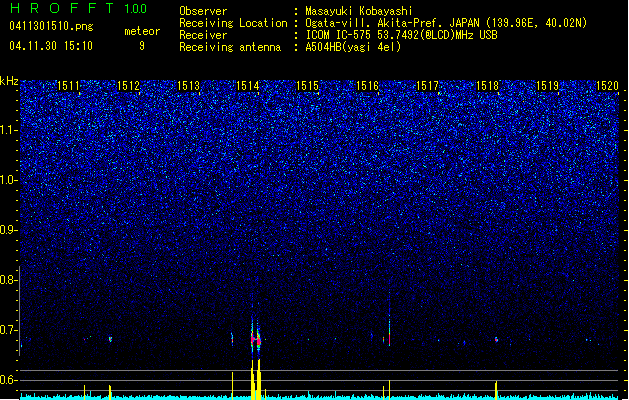Select the ICOM IC-575 receiver text
Screen dimensions: 629x400
401,35
